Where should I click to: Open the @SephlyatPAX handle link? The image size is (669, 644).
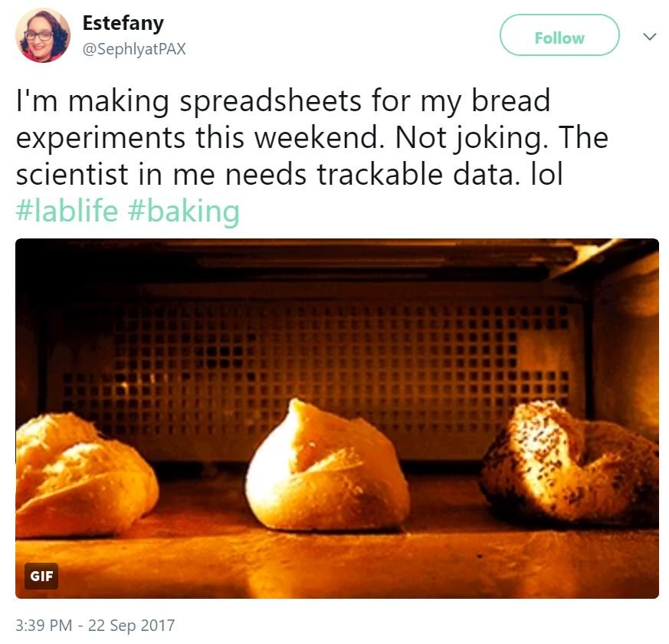[134, 50]
